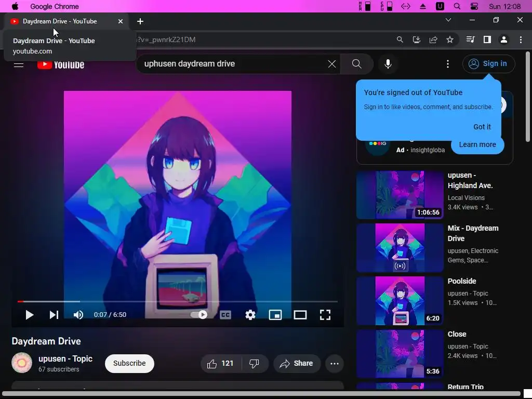This screenshot has height=399, width=532.
Task: Click 'Poolside' video title
Action: point(462,281)
